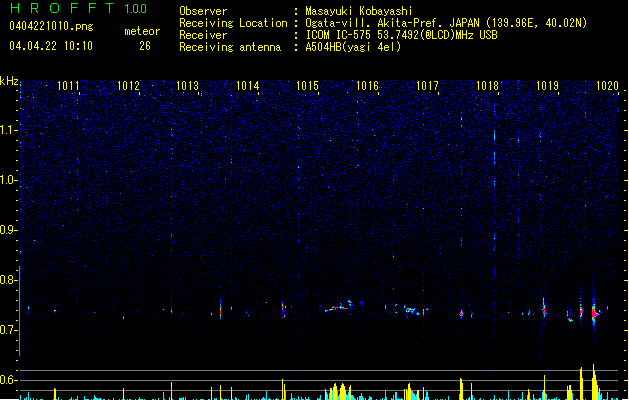Screen dimensions: 629x400
Task: Click the Ogata-vill. Akita-Pref. JAPAN location text
Action: [446, 23]
